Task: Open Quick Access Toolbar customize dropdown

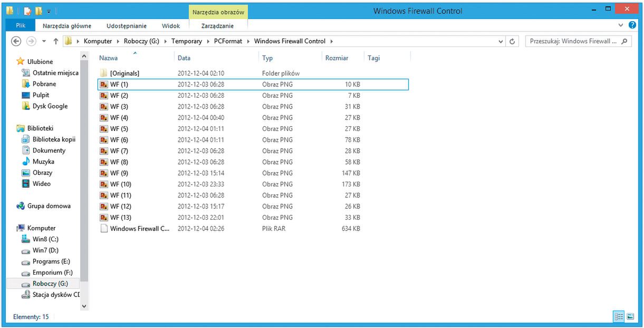Action: tap(49, 11)
